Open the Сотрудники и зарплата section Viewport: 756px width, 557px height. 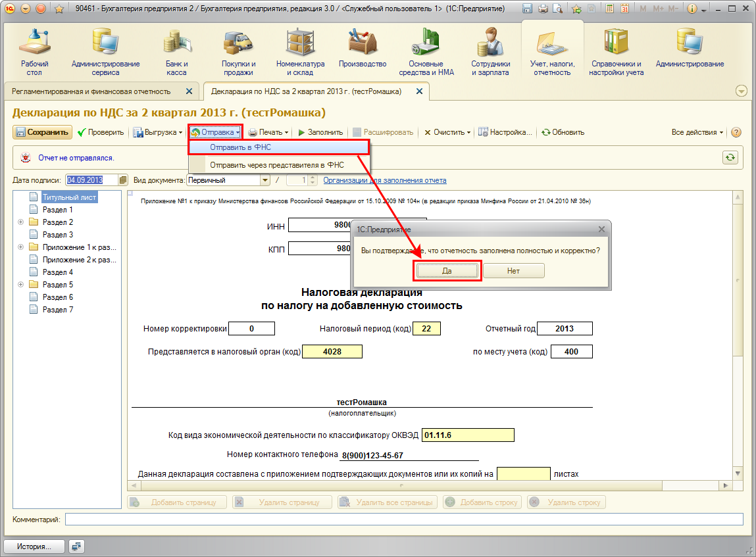[490, 52]
